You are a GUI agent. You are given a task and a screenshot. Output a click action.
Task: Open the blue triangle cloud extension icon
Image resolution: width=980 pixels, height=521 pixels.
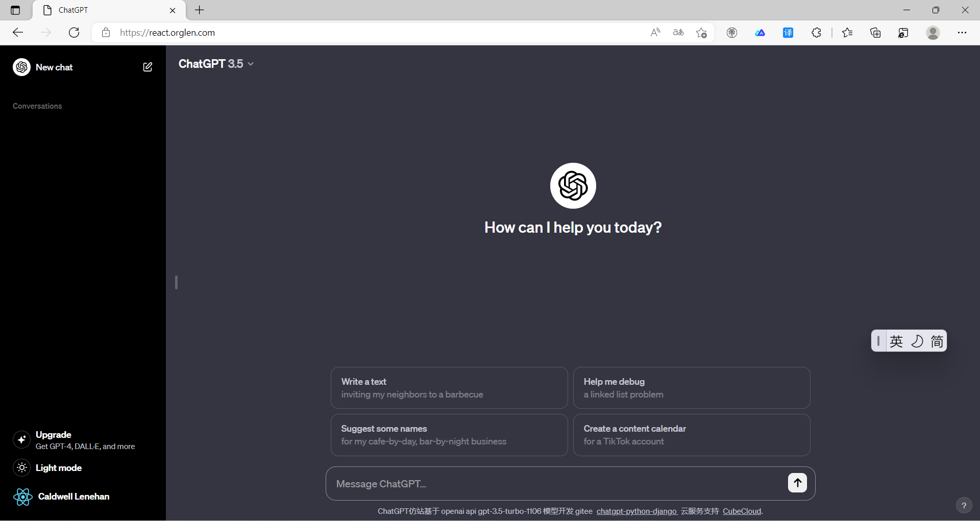pyautogui.click(x=760, y=33)
